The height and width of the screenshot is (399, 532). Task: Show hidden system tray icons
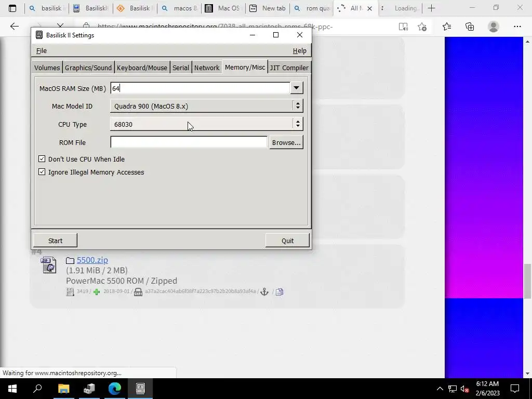[x=440, y=389]
